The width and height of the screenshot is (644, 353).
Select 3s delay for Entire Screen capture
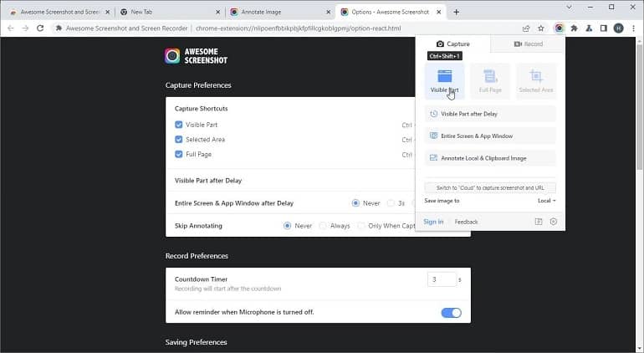coord(391,203)
